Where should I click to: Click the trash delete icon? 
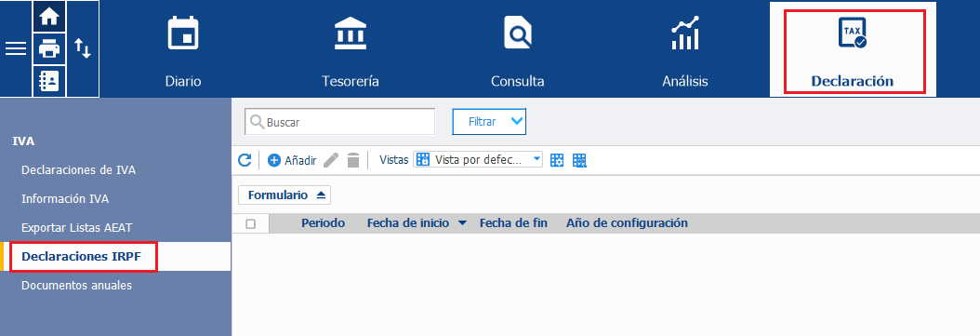[x=353, y=160]
